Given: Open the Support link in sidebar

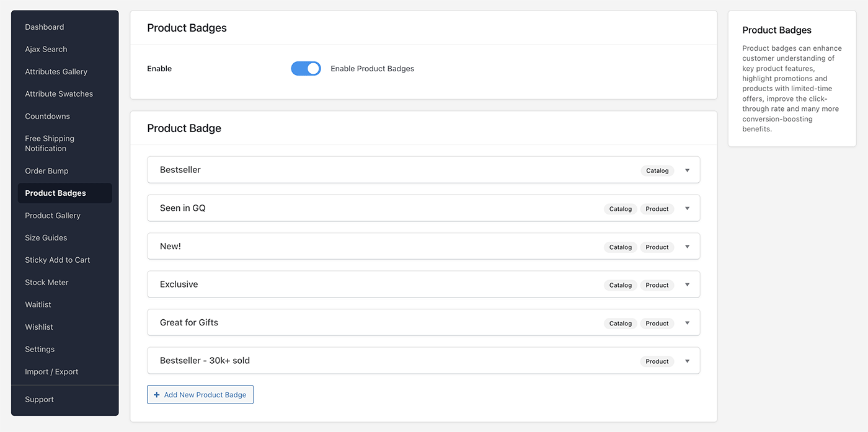Looking at the screenshot, I should 39,400.
